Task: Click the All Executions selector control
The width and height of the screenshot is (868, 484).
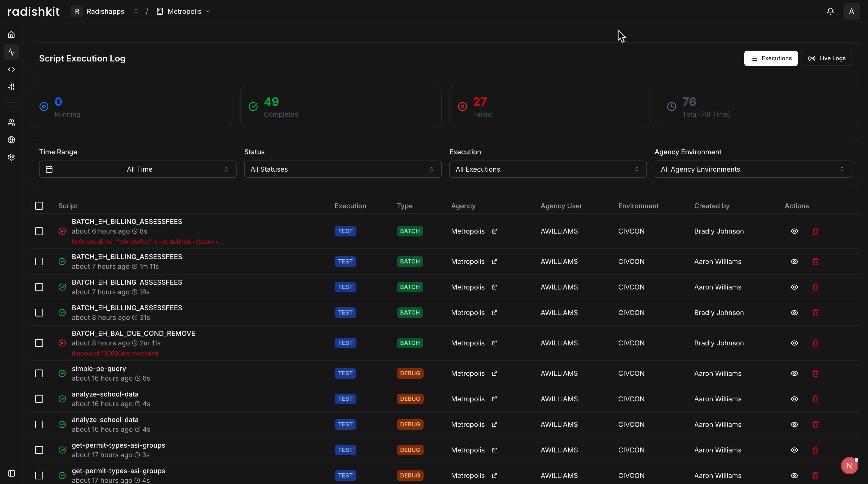Action: click(548, 169)
